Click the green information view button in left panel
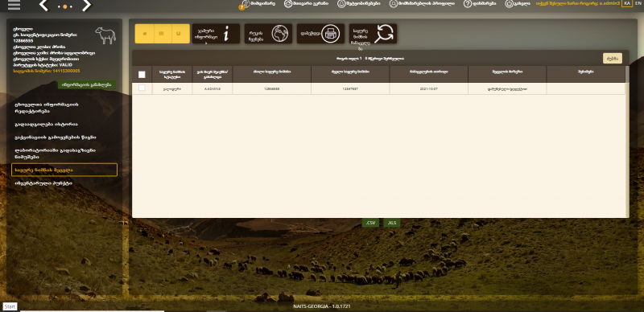Image resolution: width=644 pixels, height=312 pixels. tap(87, 84)
